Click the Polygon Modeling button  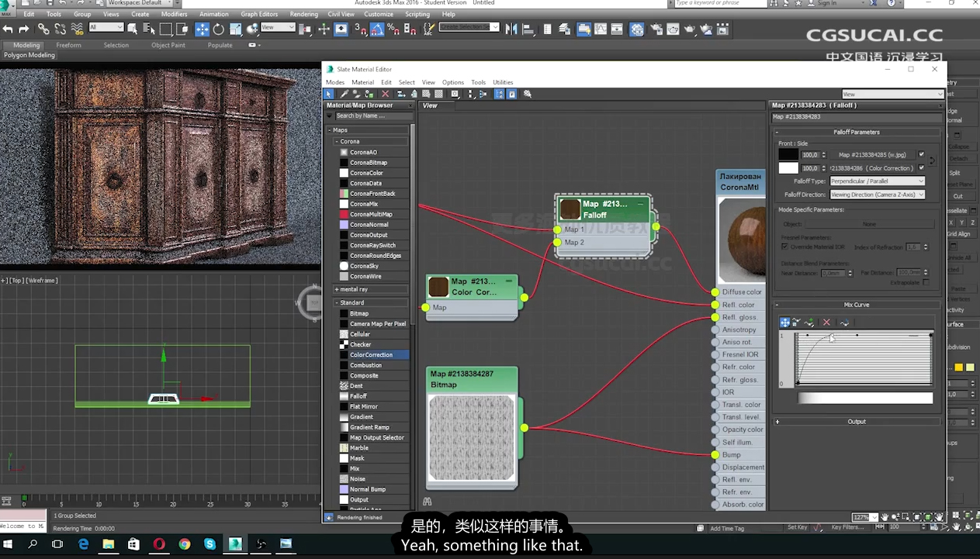[29, 56]
